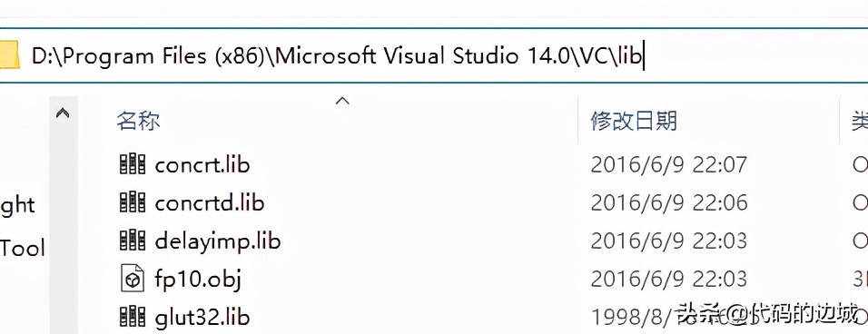Open the 'Tool' navigation pane item

coord(22,248)
